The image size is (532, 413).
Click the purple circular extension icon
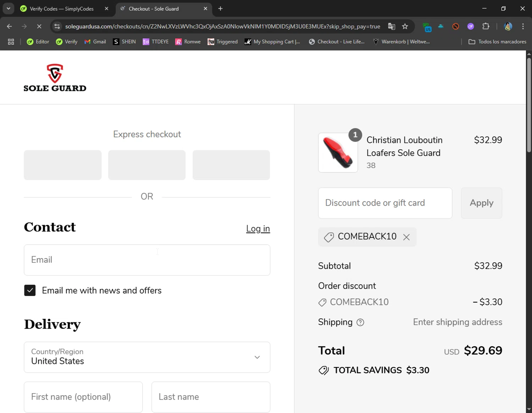(471, 26)
